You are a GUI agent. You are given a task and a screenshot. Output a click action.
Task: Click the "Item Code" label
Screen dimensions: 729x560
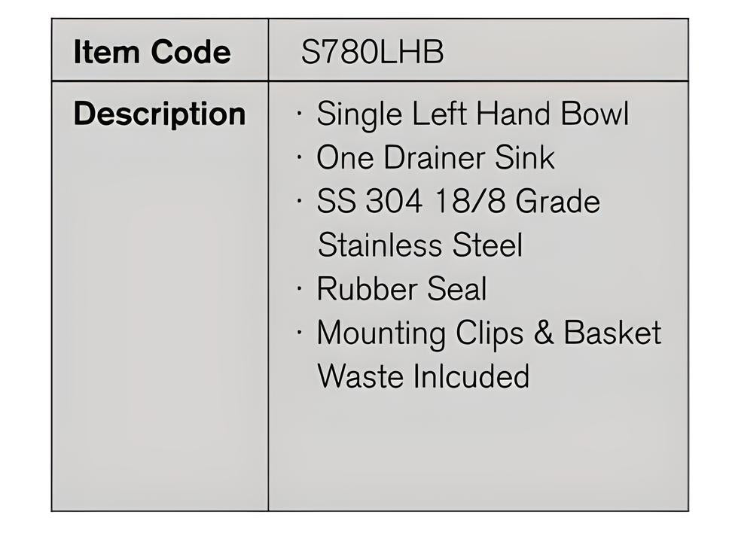coord(151,53)
